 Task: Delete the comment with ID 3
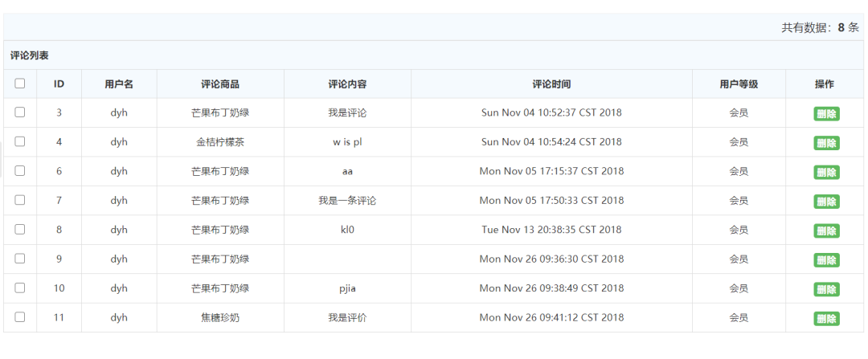[826, 114]
